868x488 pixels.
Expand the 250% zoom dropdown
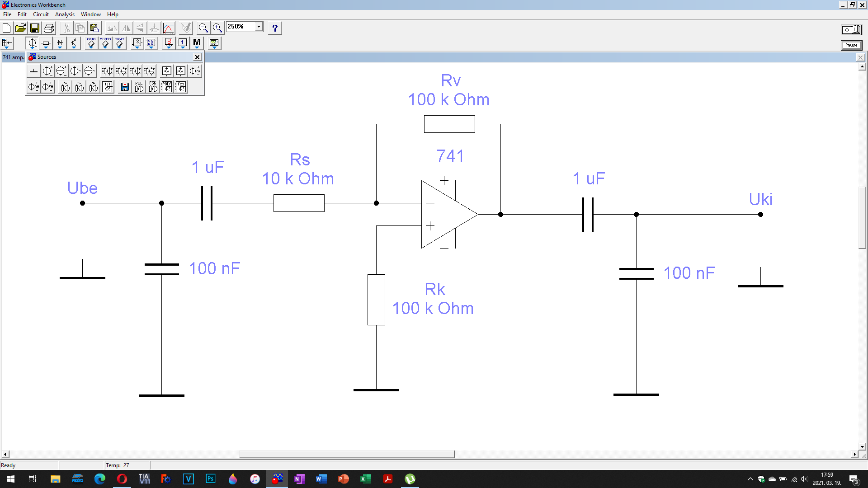[x=259, y=27]
